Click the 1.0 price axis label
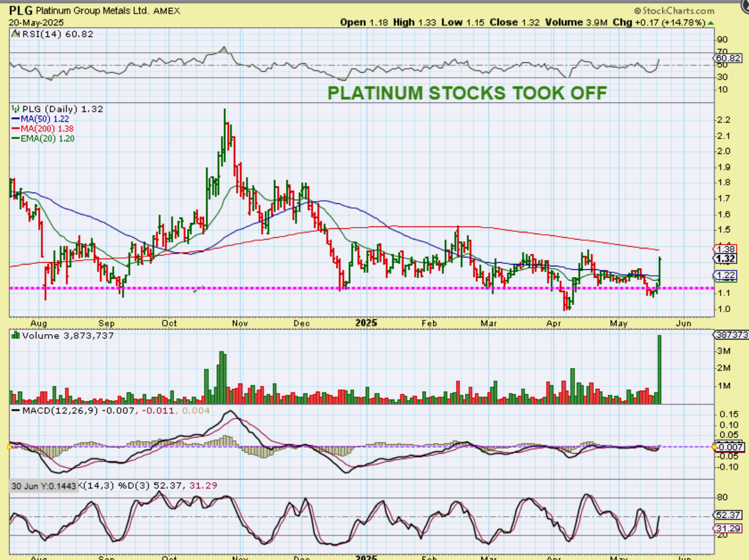 pyautogui.click(x=724, y=309)
